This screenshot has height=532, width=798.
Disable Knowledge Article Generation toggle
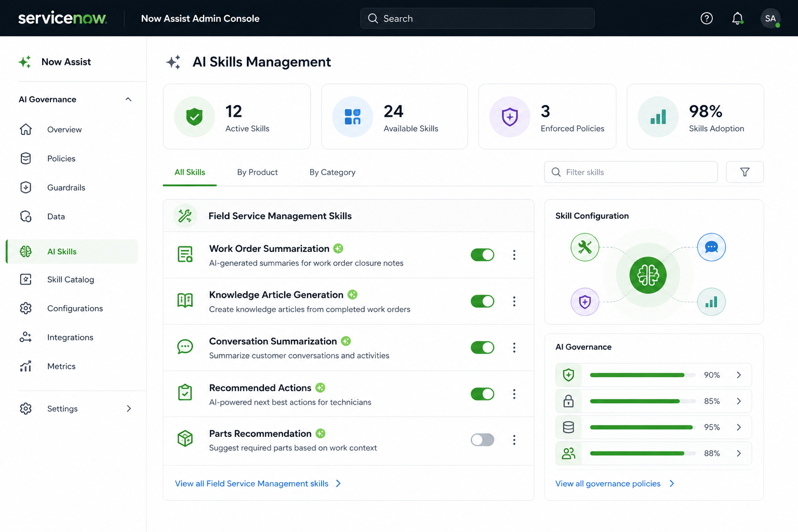pyautogui.click(x=482, y=301)
